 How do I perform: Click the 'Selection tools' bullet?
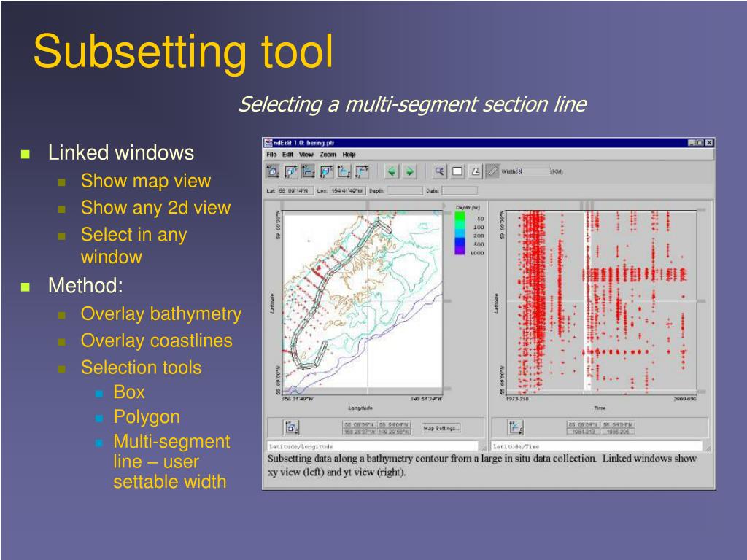(x=141, y=367)
